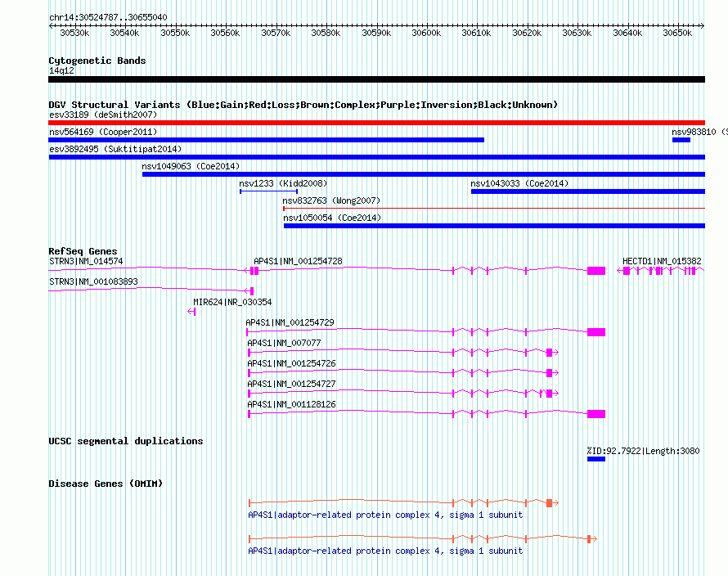Click the 14q12 band label
Viewport: 728px width, 576px height.
(x=61, y=70)
